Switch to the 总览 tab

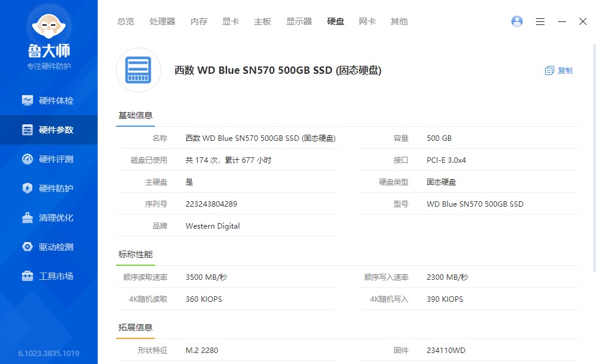coord(126,22)
